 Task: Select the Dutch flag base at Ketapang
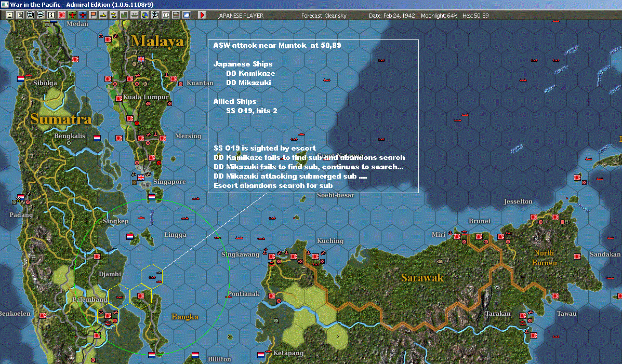pyautogui.click(x=261, y=355)
